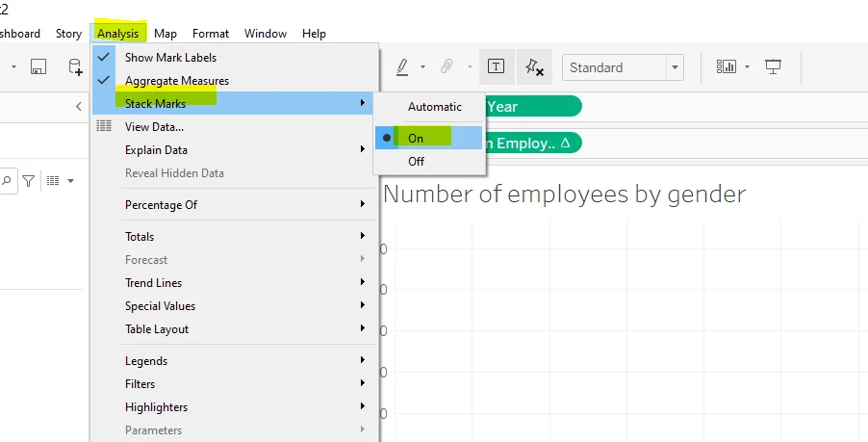The width and height of the screenshot is (868, 442).
Task: Click the Presentation Mode icon
Action: 773,67
